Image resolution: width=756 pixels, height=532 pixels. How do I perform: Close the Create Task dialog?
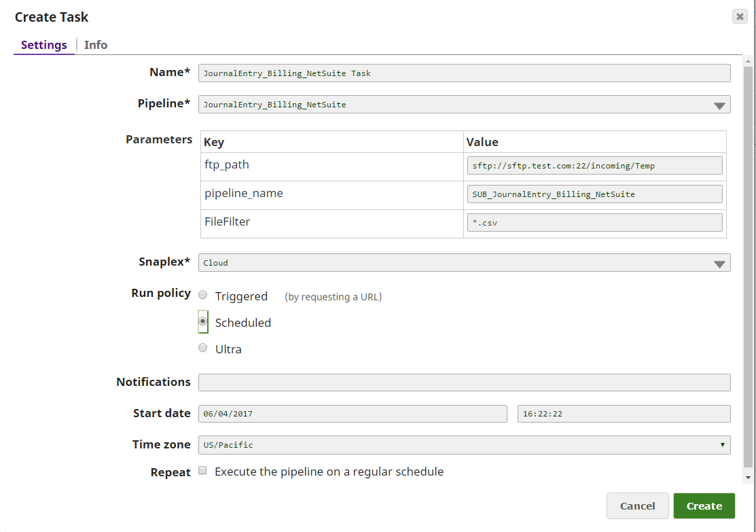point(740,16)
